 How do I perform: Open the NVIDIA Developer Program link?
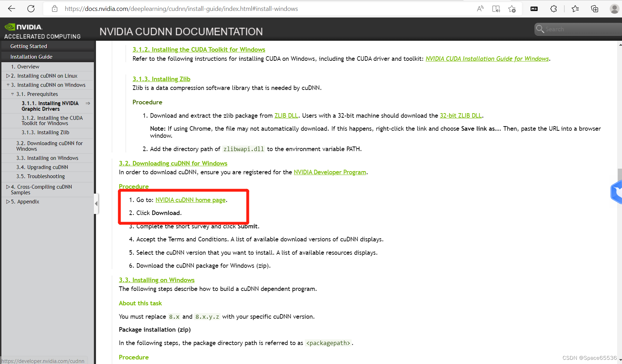coord(330,172)
